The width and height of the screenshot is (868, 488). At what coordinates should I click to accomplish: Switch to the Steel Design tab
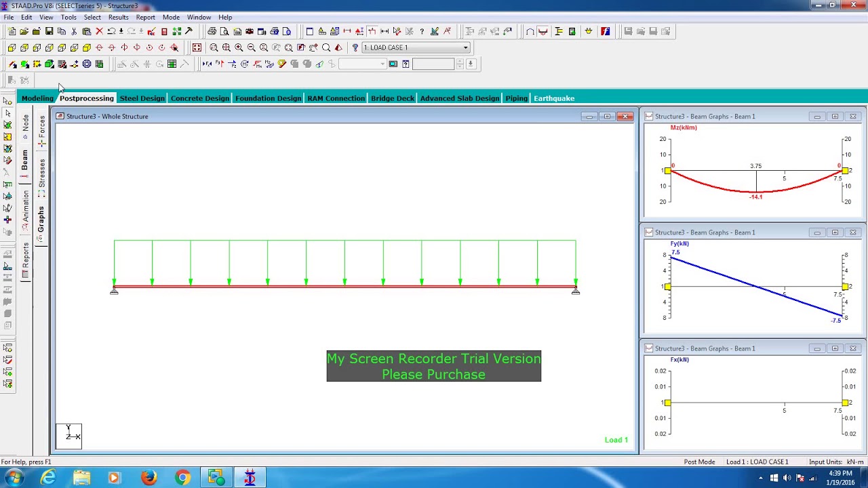coord(142,98)
